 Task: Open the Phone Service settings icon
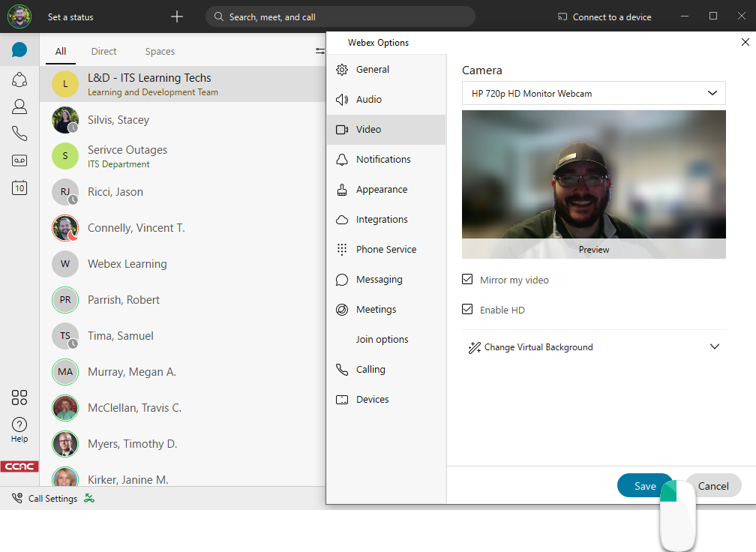coord(343,249)
